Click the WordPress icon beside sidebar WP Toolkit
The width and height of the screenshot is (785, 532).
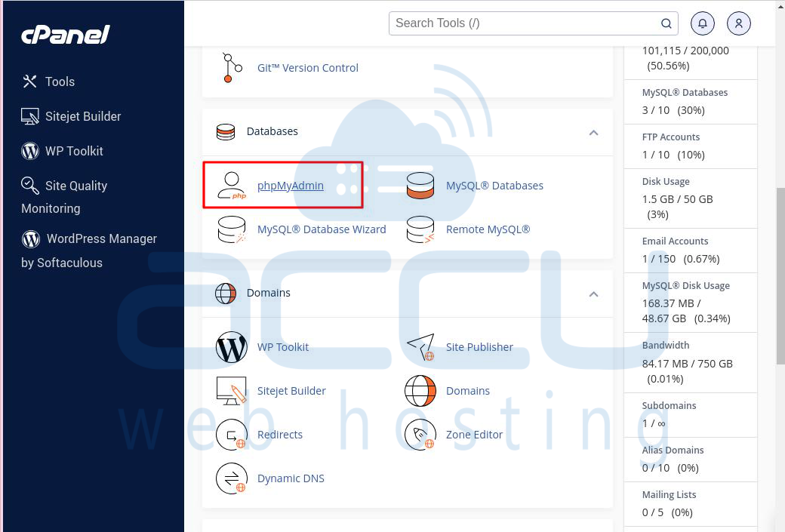pos(30,151)
